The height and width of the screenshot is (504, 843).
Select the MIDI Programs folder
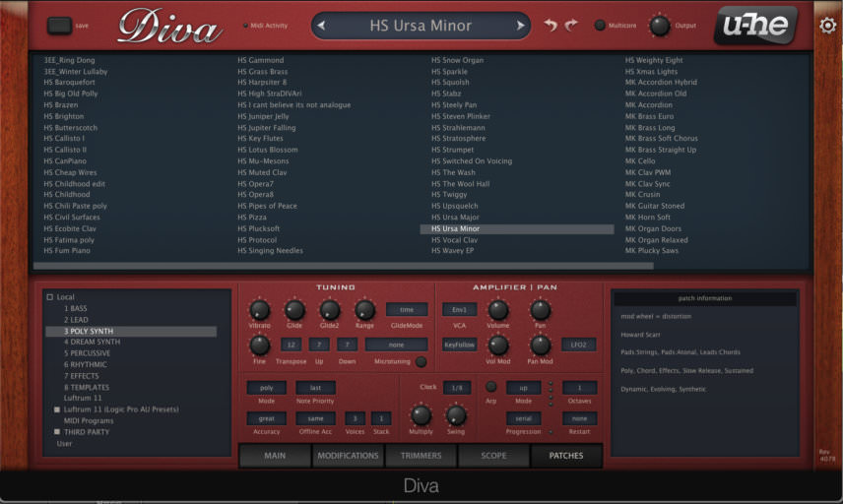pyautogui.click(x=89, y=420)
